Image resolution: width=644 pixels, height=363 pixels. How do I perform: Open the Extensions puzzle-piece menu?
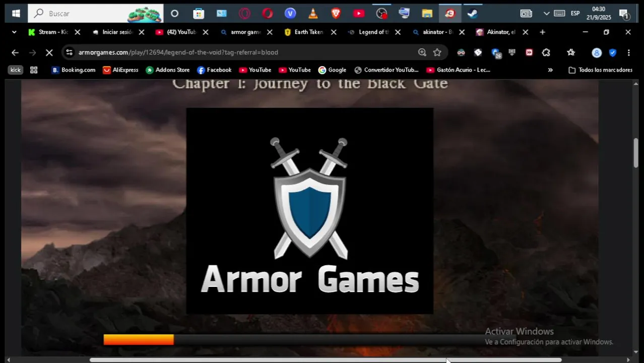coord(546,52)
